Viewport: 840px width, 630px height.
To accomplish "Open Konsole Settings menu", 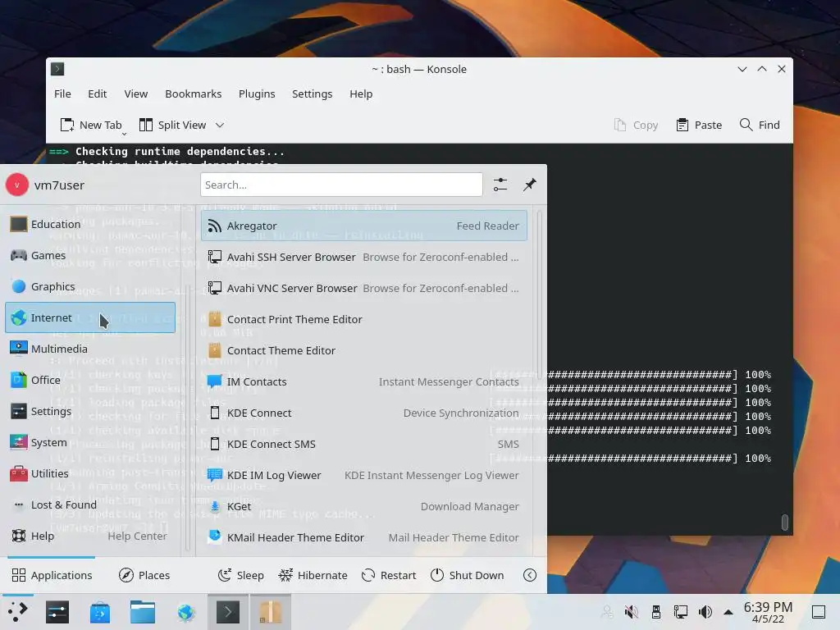I will tap(313, 94).
